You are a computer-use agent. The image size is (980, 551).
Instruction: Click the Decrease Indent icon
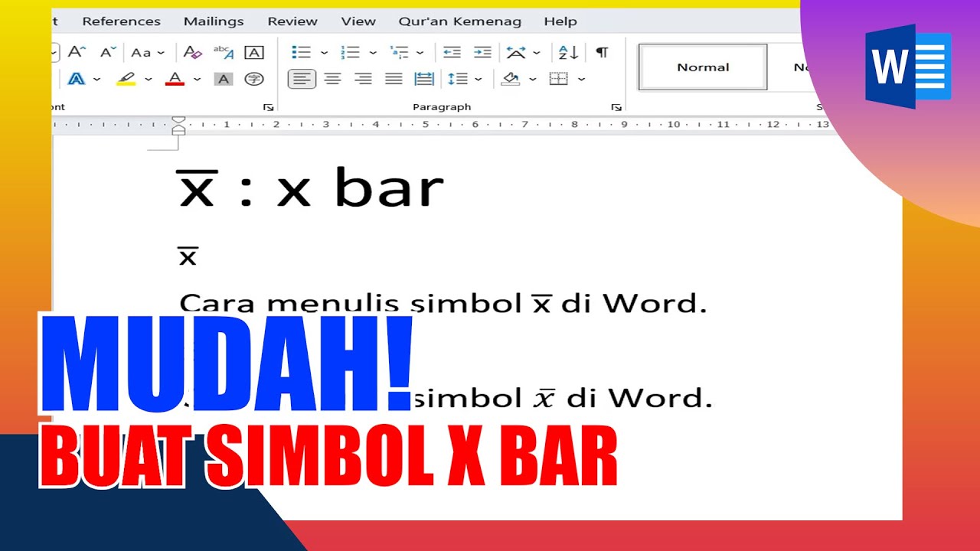pyautogui.click(x=452, y=52)
